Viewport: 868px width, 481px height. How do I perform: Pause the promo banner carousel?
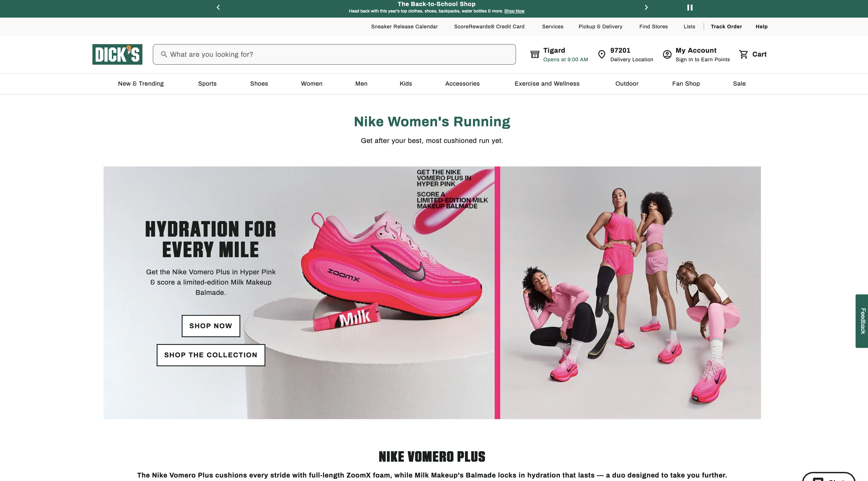coord(690,7)
